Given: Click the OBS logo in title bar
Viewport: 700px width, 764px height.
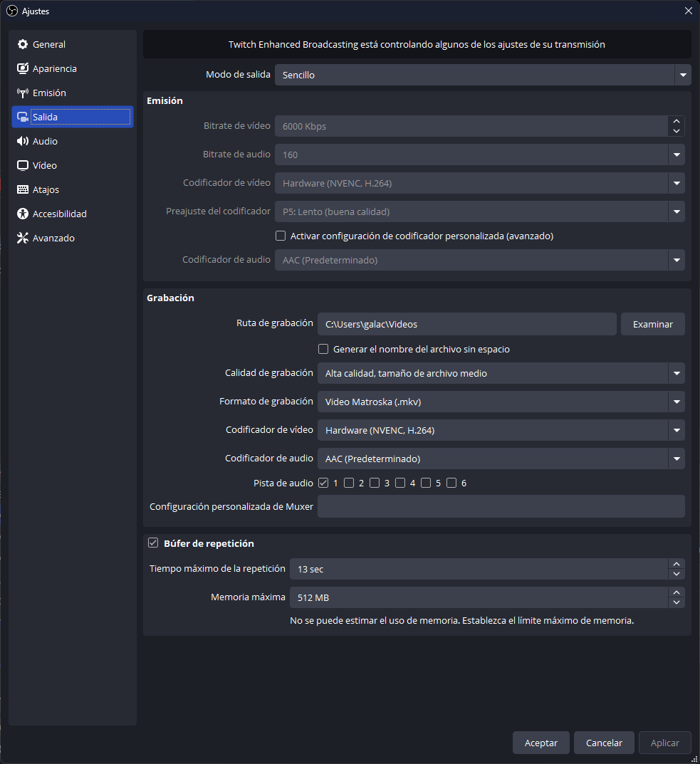Looking at the screenshot, I should (11, 11).
